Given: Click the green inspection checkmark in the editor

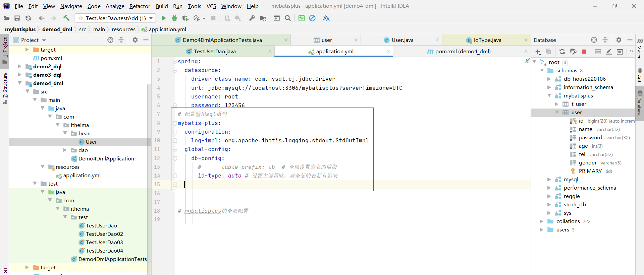Looking at the screenshot, I should [x=527, y=61].
